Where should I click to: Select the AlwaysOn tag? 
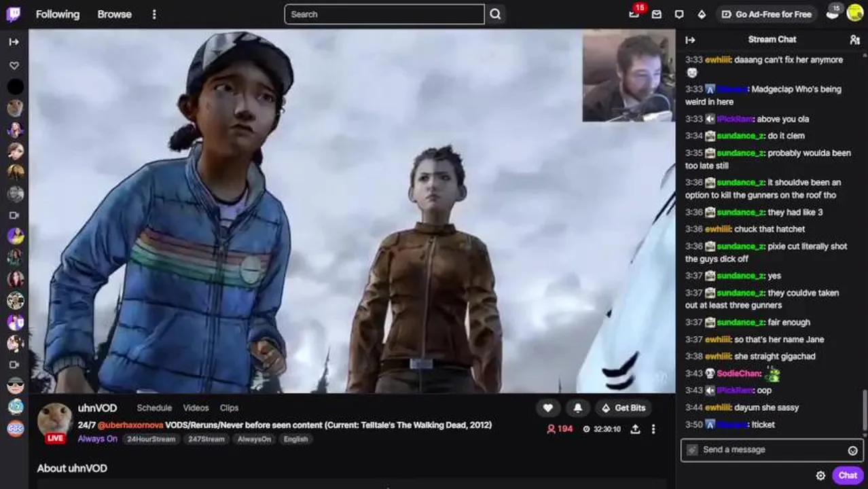(x=254, y=439)
